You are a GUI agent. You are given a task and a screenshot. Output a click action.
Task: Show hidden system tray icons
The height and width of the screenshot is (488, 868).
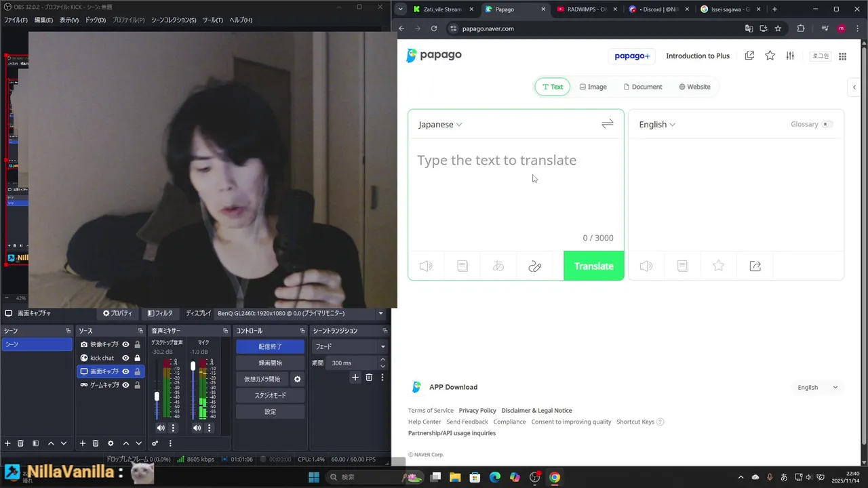coord(741,477)
